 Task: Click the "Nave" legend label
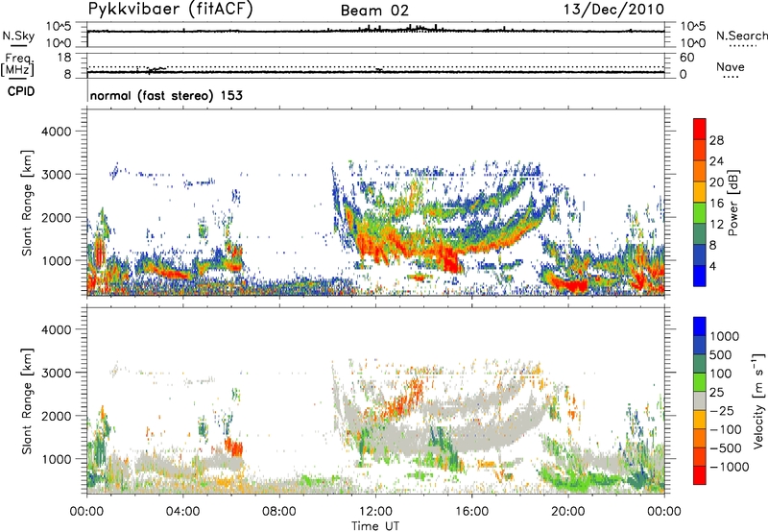[x=731, y=67]
